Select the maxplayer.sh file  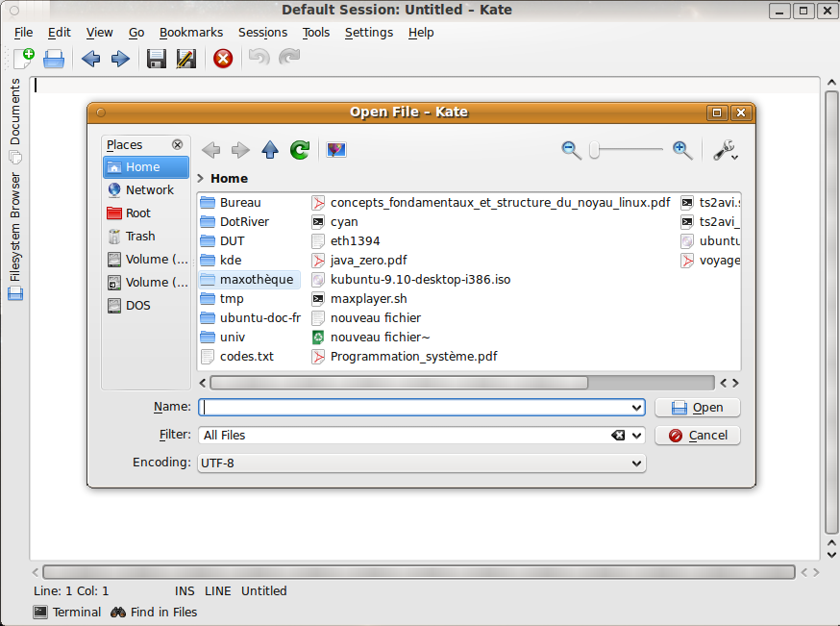tap(358, 299)
